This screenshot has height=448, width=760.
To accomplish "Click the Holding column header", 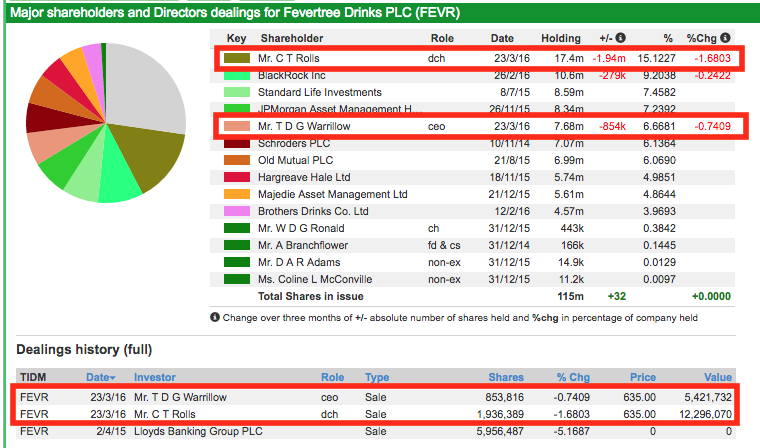I will [561, 38].
